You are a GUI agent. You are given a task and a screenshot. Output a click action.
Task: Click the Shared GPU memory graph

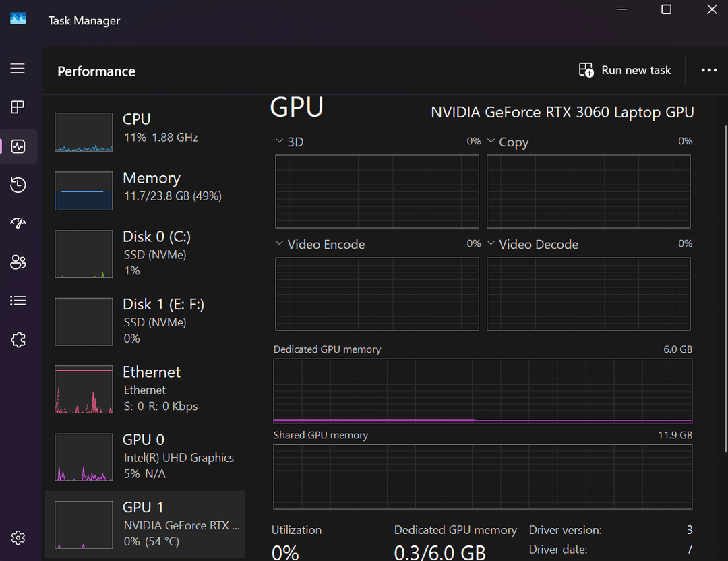point(483,477)
